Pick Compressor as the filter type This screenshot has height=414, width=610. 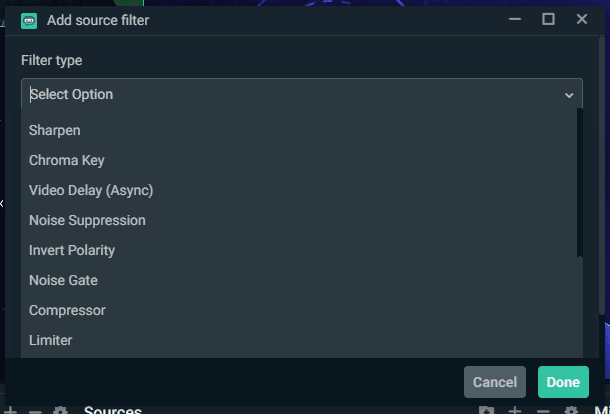[302, 310]
